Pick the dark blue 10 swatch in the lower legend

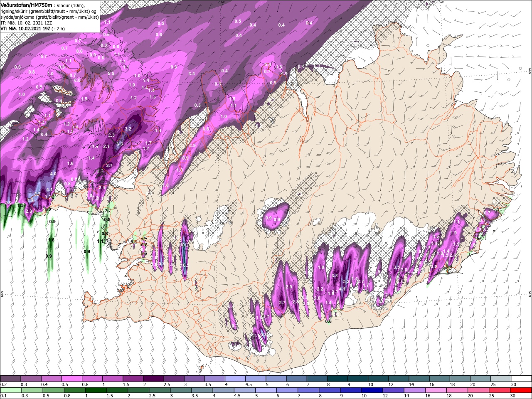(372, 390)
